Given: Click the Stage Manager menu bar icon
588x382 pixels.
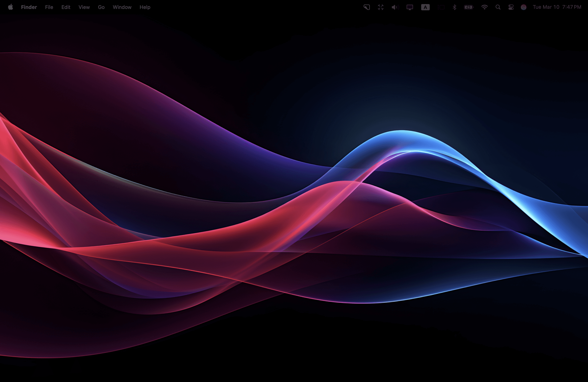Looking at the screenshot, I should point(441,7).
